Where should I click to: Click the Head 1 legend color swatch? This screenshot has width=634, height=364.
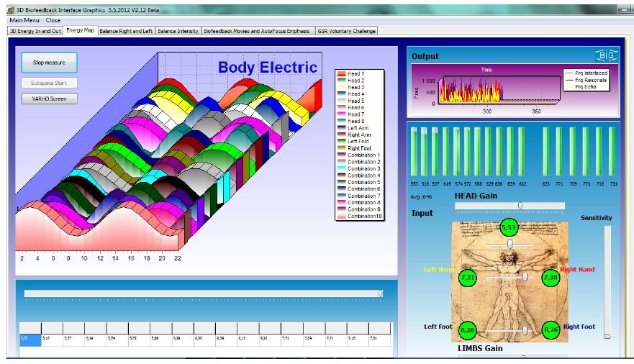pos(341,74)
